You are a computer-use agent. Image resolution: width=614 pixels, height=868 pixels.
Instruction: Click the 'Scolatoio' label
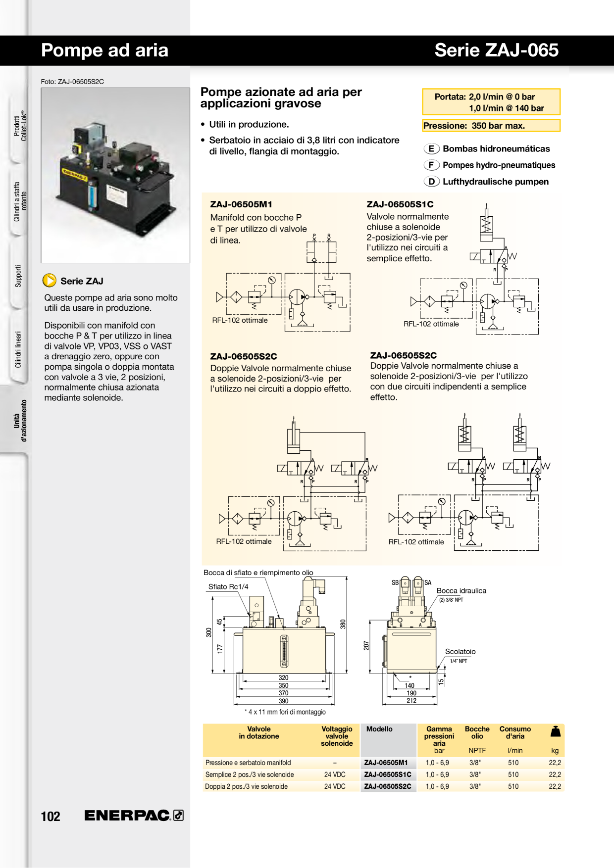click(460, 651)
